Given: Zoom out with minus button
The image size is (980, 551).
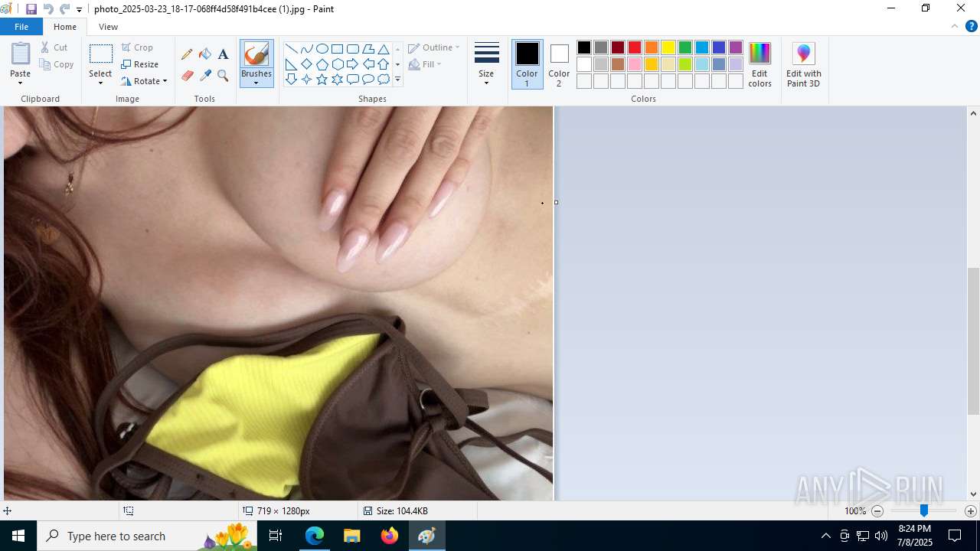Looking at the screenshot, I should 877,511.
